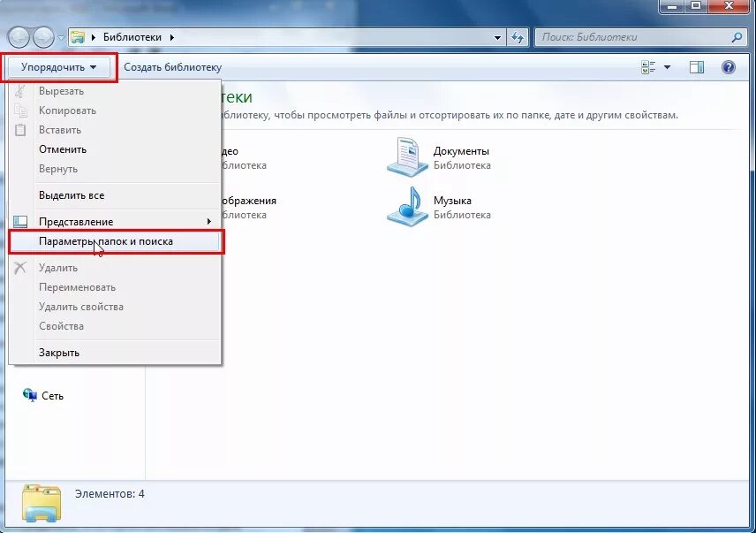Screen dimensions: 756x533
Task: Select Отменить menu entry
Action: click(115, 149)
